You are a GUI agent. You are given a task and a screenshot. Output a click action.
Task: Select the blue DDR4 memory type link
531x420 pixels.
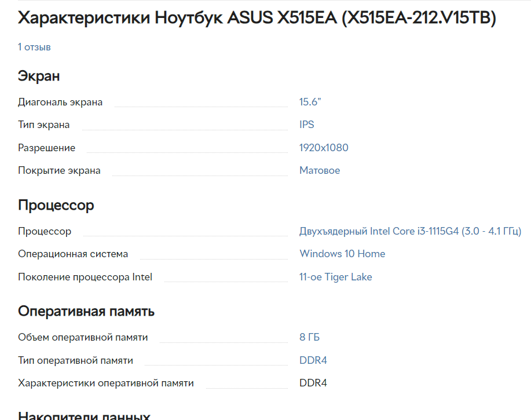(x=313, y=360)
